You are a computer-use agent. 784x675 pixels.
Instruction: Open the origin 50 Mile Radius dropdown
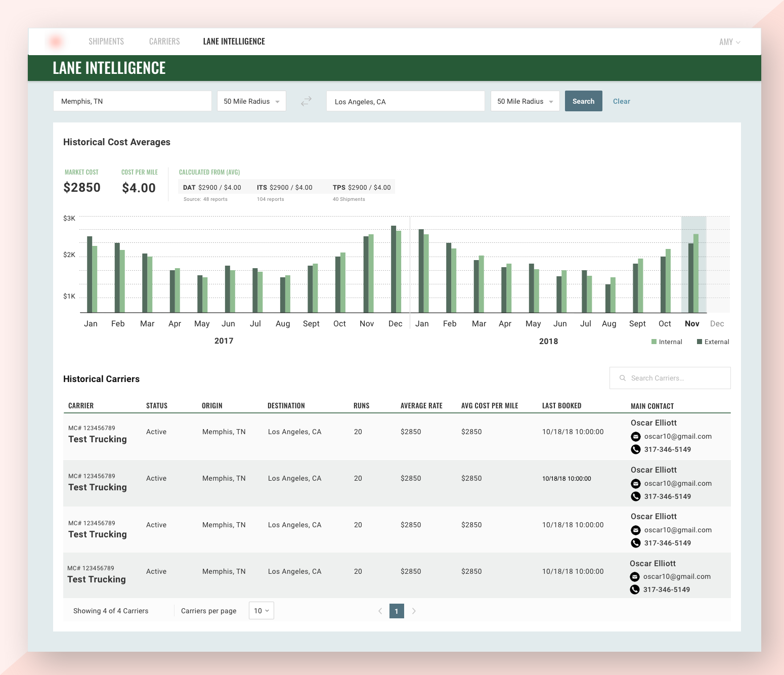click(251, 101)
